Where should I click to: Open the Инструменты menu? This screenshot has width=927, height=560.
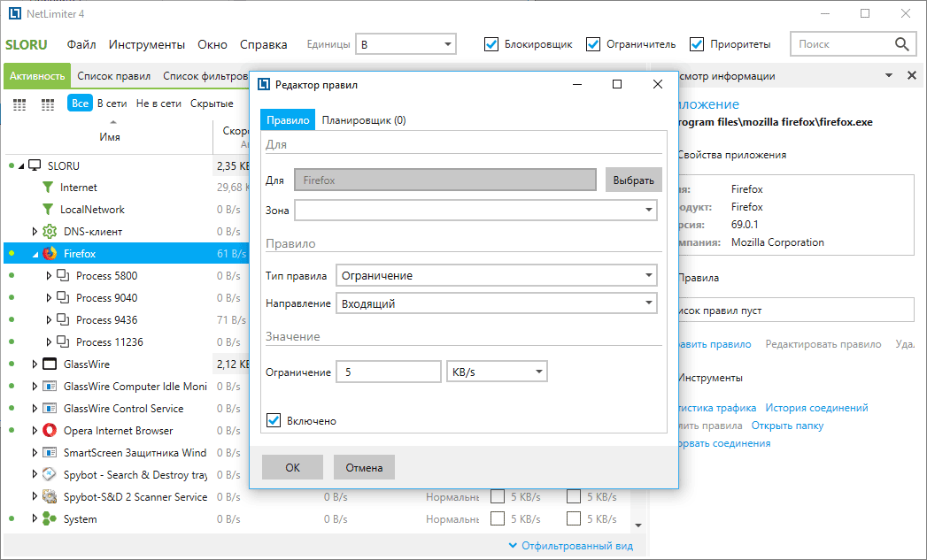(147, 44)
